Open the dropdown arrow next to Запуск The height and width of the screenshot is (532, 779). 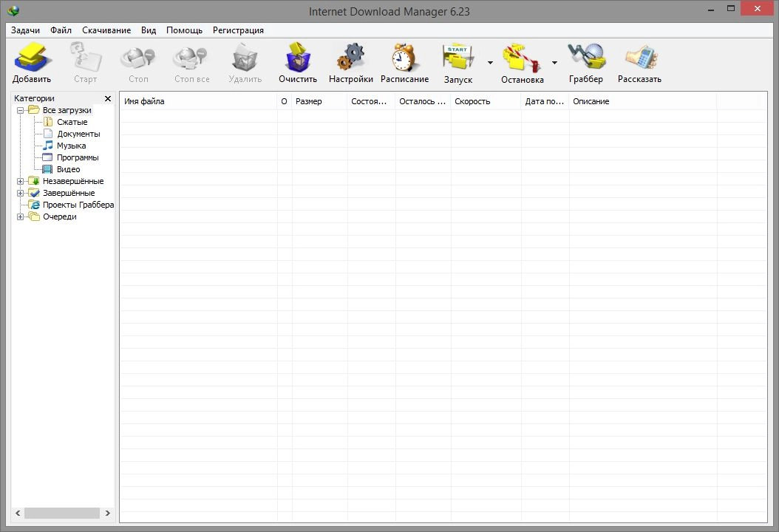pos(490,63)
